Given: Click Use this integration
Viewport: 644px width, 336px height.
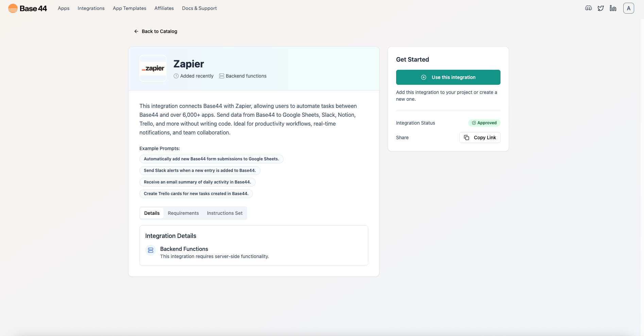Looking at the screenshot, I should pos(448,77).
